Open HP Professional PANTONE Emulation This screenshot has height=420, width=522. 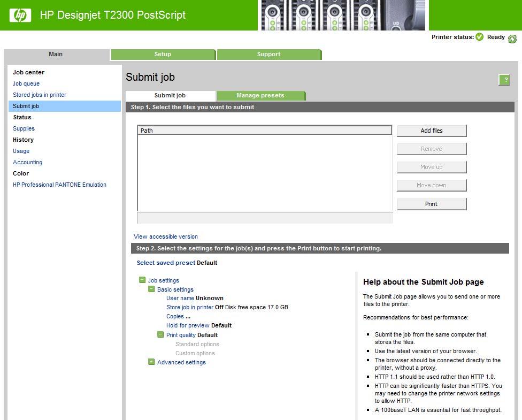[x=59, y=185]
